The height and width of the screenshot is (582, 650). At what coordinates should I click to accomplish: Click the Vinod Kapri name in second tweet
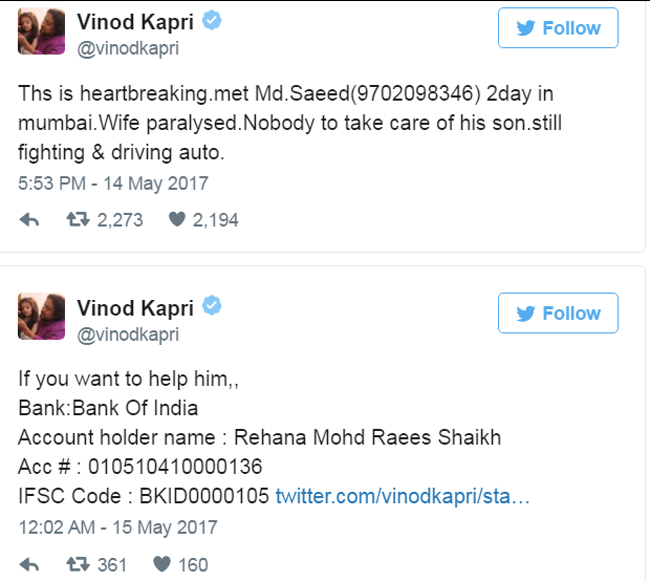point(135,308)
